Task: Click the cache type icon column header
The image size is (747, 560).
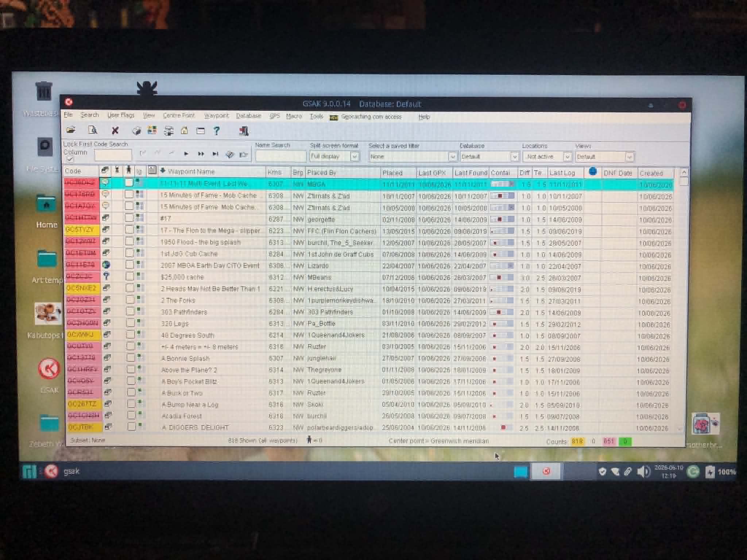Action: click(105, 170)
